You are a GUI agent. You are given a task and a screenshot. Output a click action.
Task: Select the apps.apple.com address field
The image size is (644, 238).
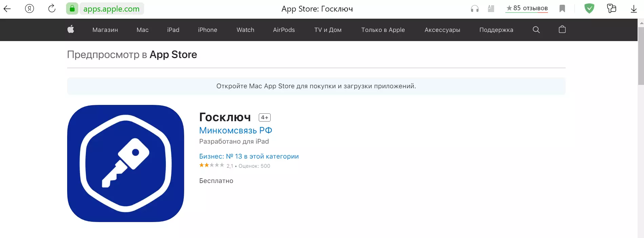(x=112, y=9)
